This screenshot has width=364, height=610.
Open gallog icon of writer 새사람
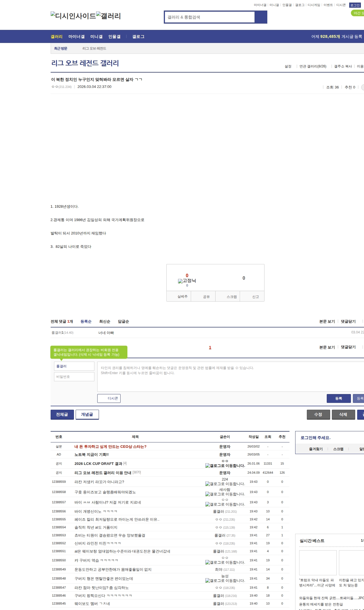225,494
